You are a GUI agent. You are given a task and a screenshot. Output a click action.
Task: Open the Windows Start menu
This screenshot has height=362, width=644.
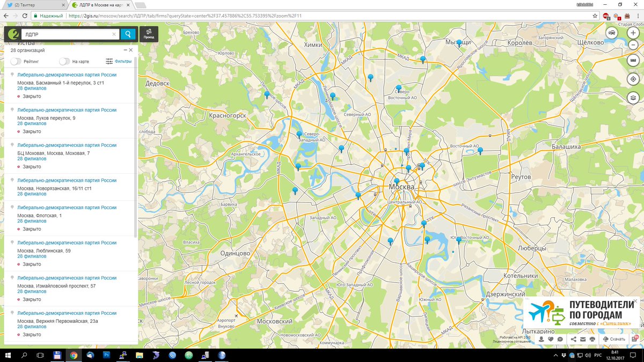point(8,355)
